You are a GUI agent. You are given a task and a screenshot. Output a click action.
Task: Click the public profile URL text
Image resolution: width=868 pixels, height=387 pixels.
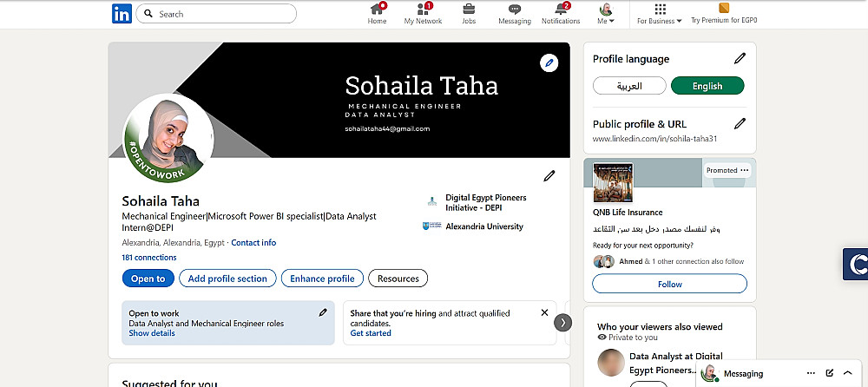point(654,139)
